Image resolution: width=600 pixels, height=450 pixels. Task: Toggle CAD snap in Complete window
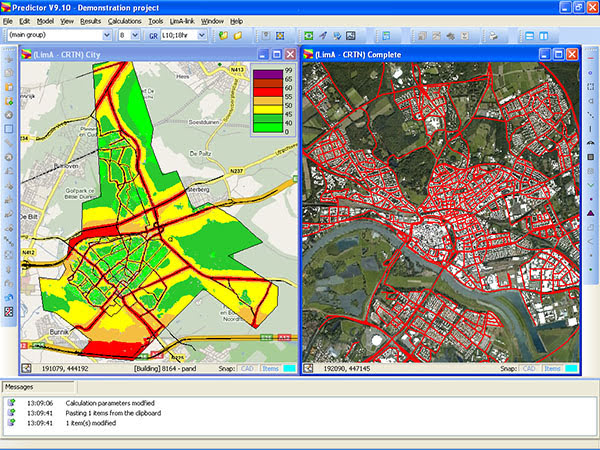coord(530,368)
